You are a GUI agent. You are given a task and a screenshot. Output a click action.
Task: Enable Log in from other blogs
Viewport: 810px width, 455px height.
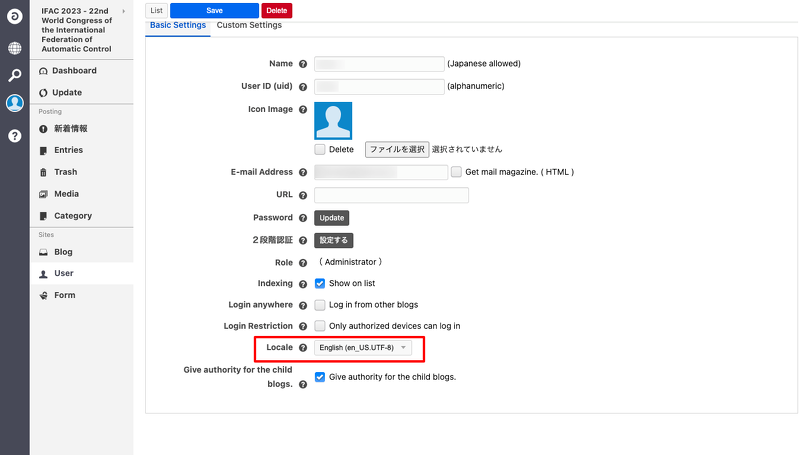tap(320, 305)
